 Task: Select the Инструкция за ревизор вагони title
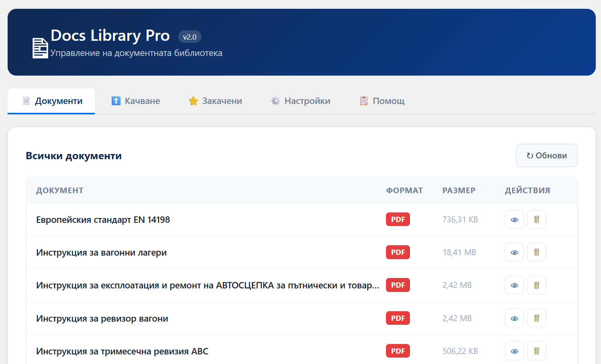(102, 318)
